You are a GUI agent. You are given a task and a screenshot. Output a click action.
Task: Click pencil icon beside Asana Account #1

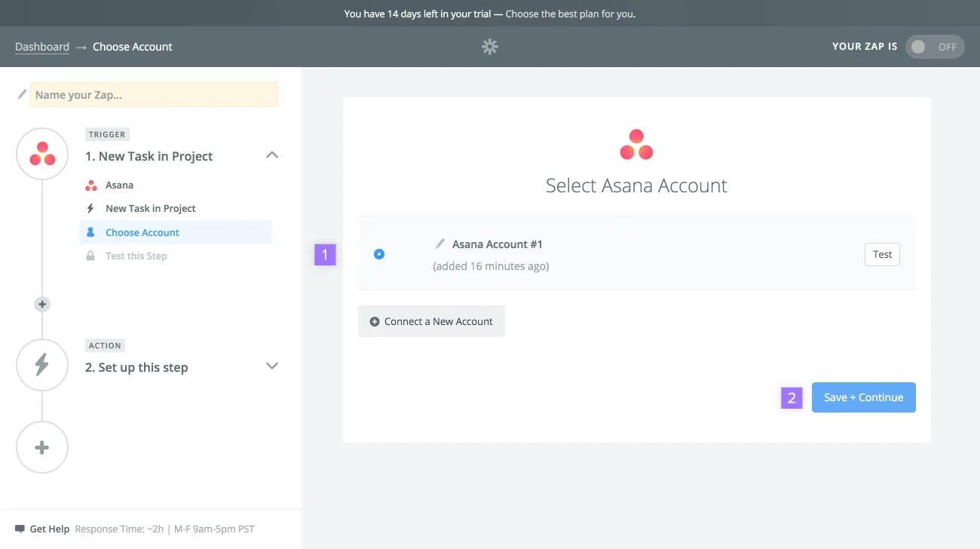(x=440, y=244)
